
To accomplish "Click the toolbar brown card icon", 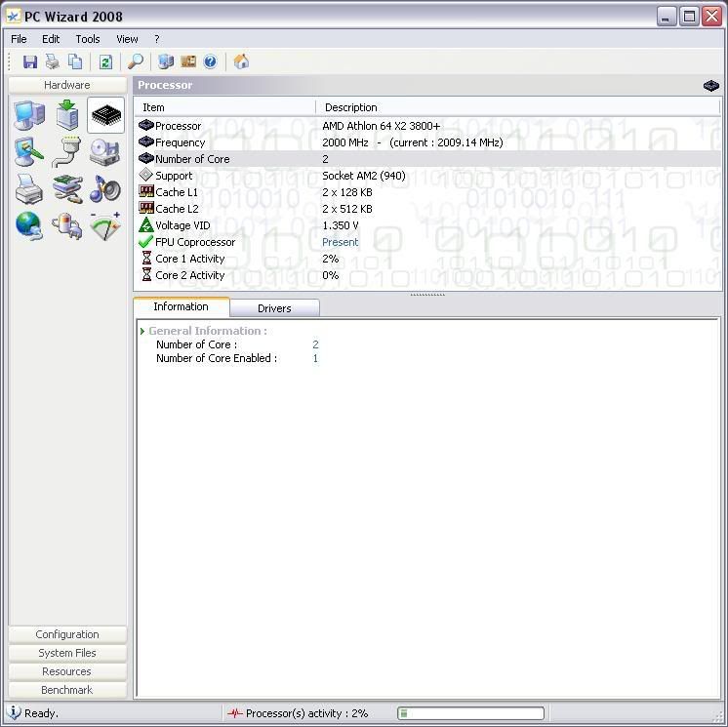I will [188, 61].
